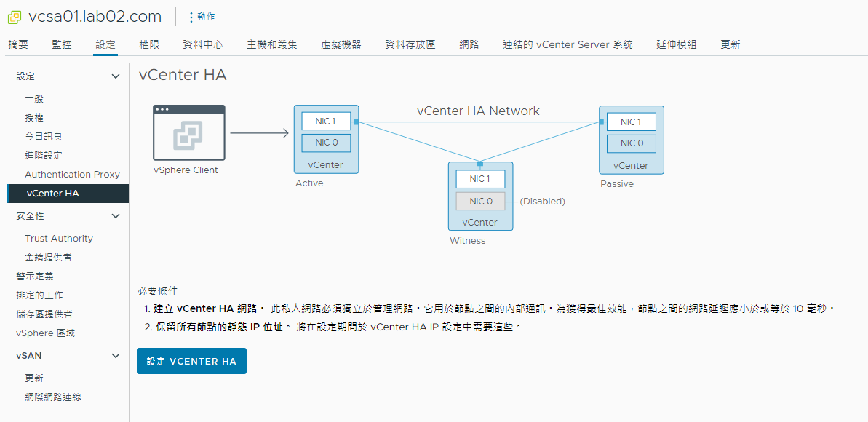Click the Active node label

coord(309,183)
